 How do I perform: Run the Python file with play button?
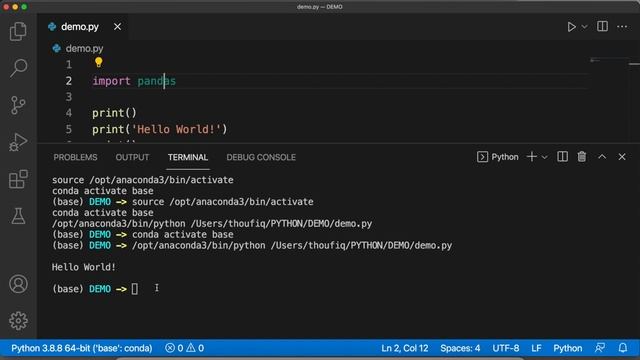pos(571,27)
